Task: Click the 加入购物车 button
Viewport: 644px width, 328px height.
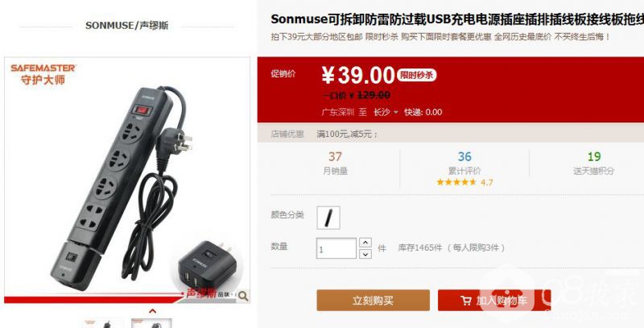Action: (x=494, y=301)
